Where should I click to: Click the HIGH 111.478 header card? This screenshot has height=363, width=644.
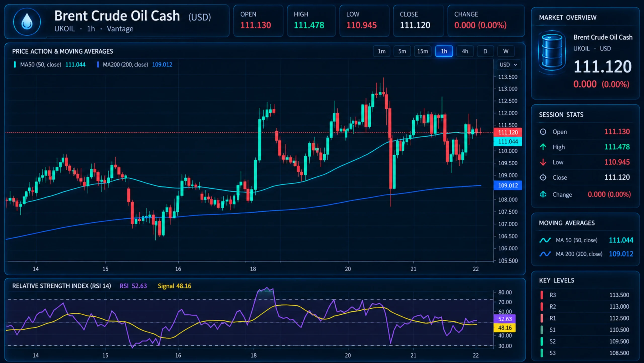tap(311, 21)
